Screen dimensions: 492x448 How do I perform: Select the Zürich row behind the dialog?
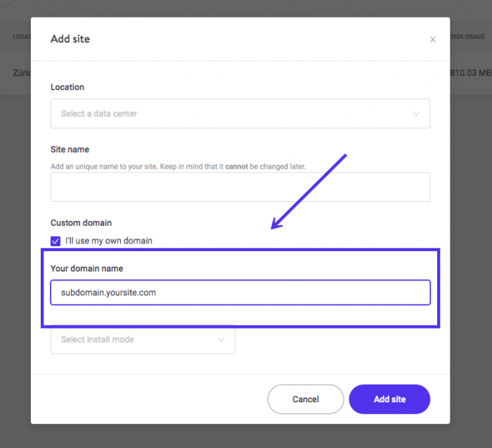coord(20,72)
